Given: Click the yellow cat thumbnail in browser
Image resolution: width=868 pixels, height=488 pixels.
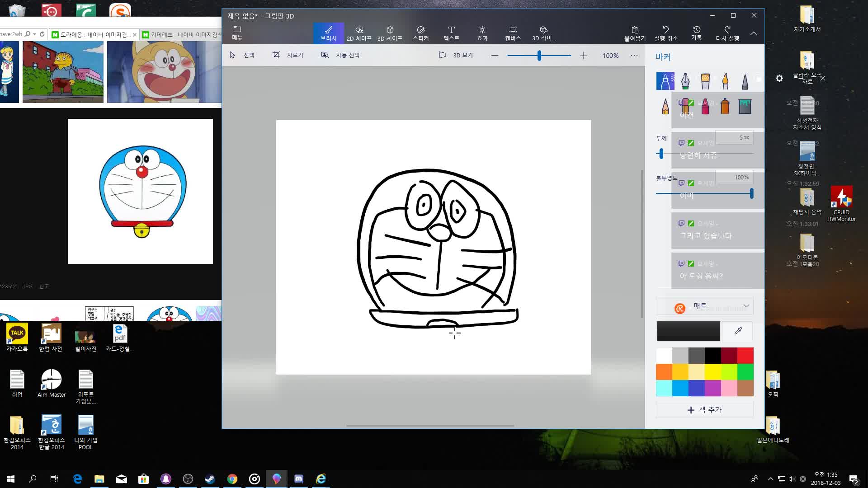Looking at the screenshot, I should click(164, 72).
